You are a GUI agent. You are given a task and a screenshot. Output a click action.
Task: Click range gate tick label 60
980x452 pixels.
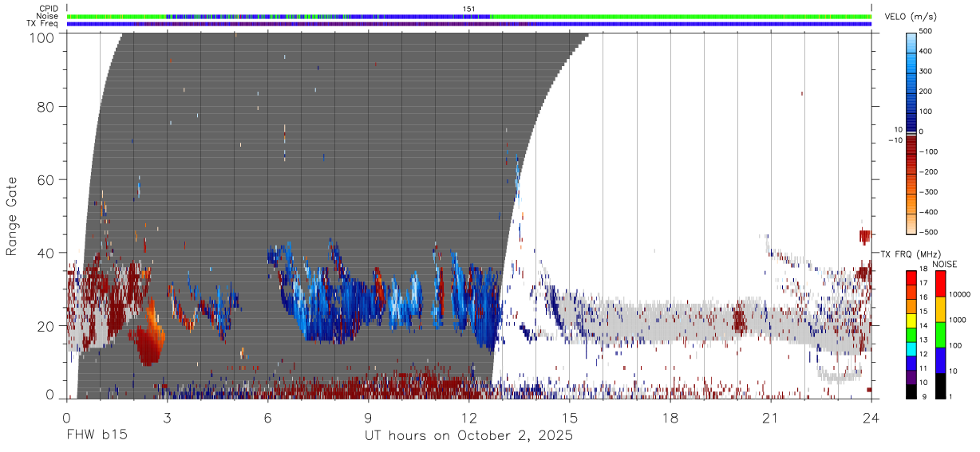pyautogui.click(x=46, y=179)
